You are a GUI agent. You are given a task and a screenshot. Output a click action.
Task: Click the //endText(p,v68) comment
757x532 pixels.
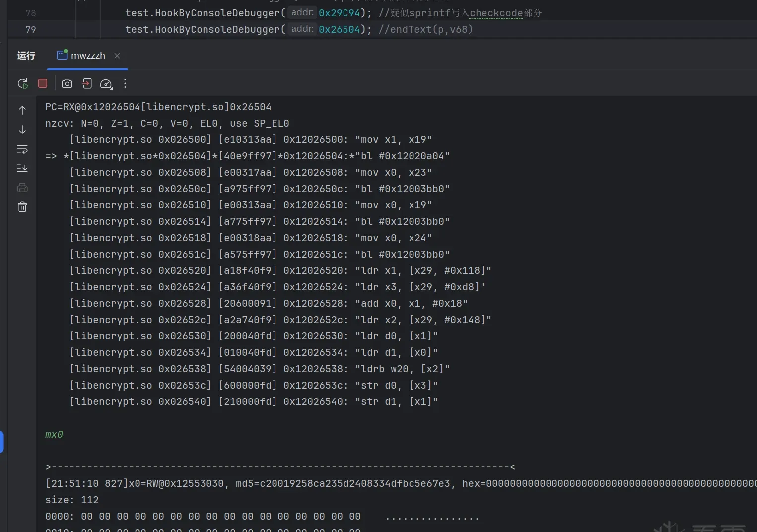[x=425, y=29]
